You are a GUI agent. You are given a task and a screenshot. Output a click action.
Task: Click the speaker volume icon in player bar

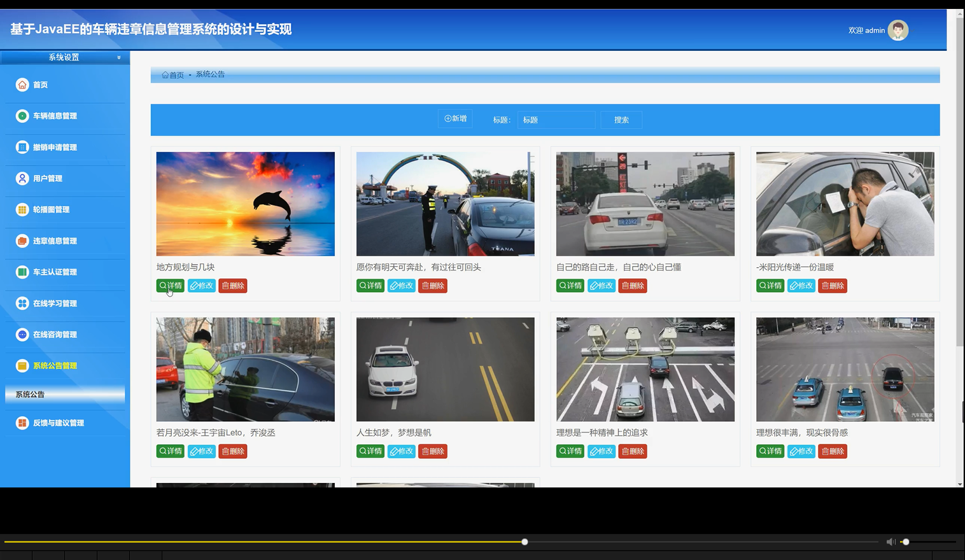(891, 542)
